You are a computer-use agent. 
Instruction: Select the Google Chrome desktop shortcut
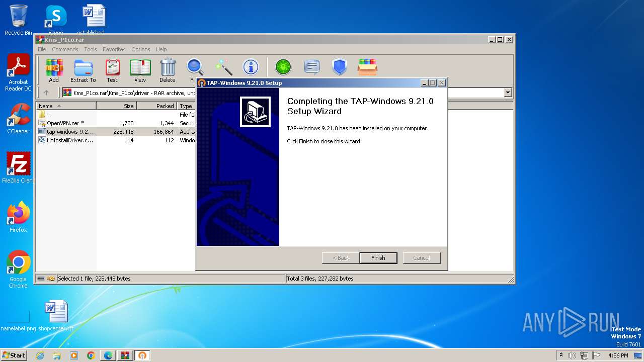[18, 269]
